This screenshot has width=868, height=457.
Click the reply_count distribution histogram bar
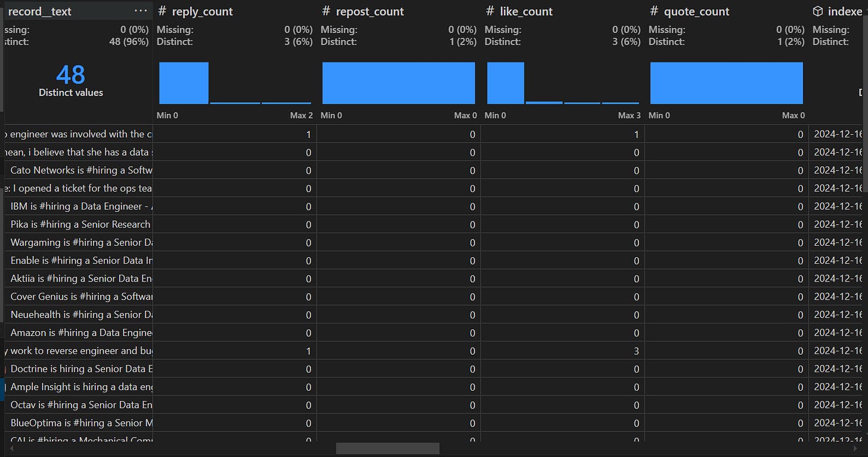point(184,82)
